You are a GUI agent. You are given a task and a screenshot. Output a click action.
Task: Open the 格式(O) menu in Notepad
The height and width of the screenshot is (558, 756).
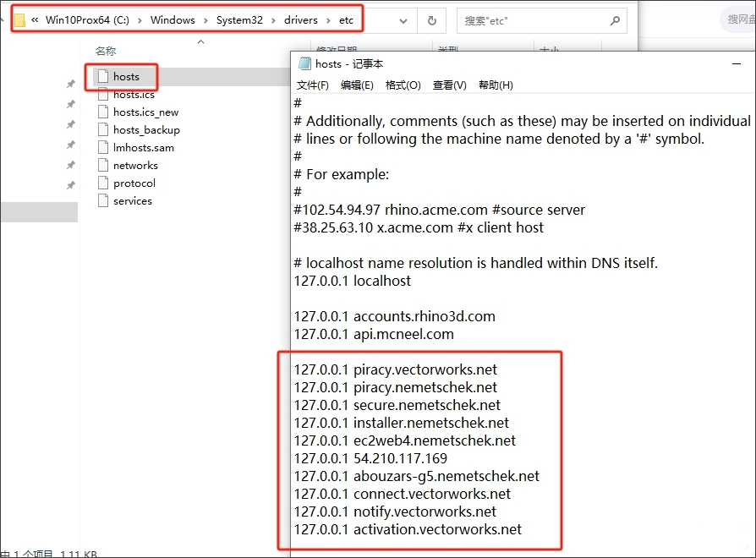[x=403, y=85]
